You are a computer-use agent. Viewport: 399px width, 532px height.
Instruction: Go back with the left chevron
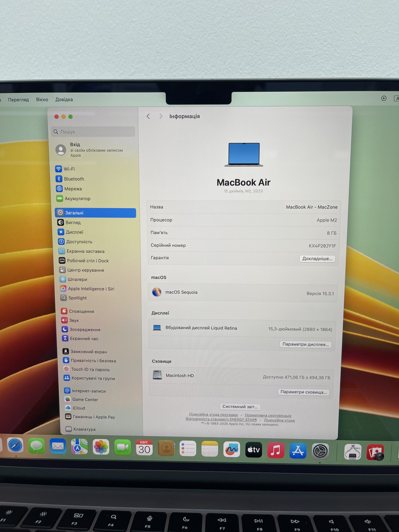(148, 116)
